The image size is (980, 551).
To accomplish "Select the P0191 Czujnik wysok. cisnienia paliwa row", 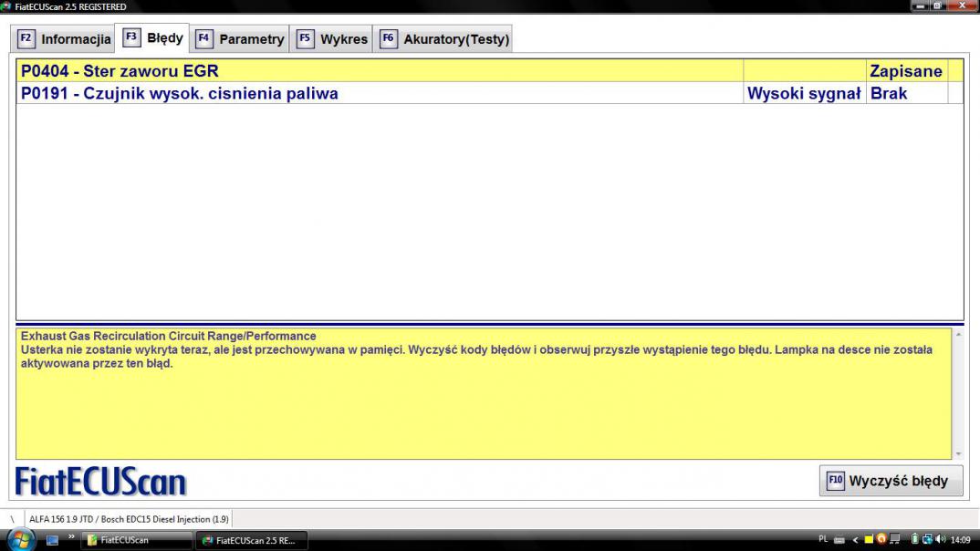I will (x=489, y=93).
